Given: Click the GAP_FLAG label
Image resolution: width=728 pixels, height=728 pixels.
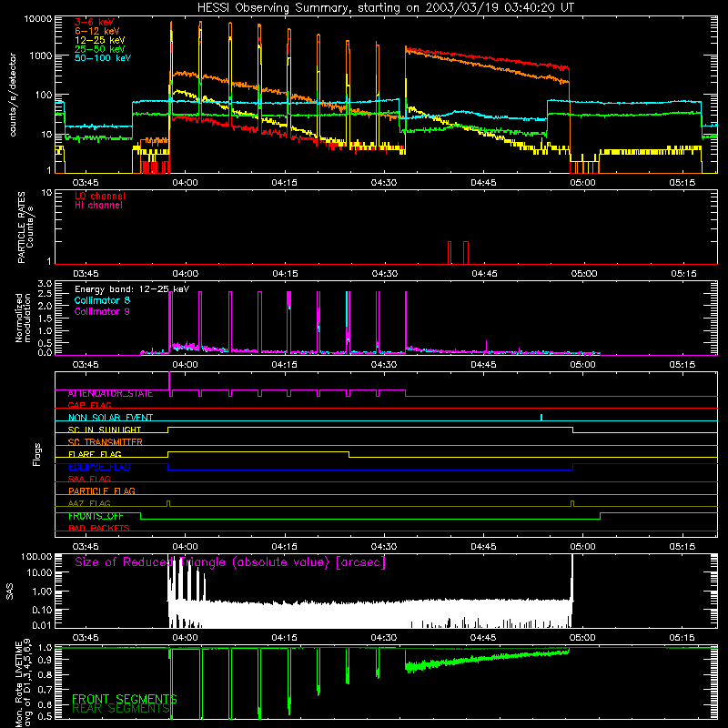Looking at the screenshot, I should point(89,405).
